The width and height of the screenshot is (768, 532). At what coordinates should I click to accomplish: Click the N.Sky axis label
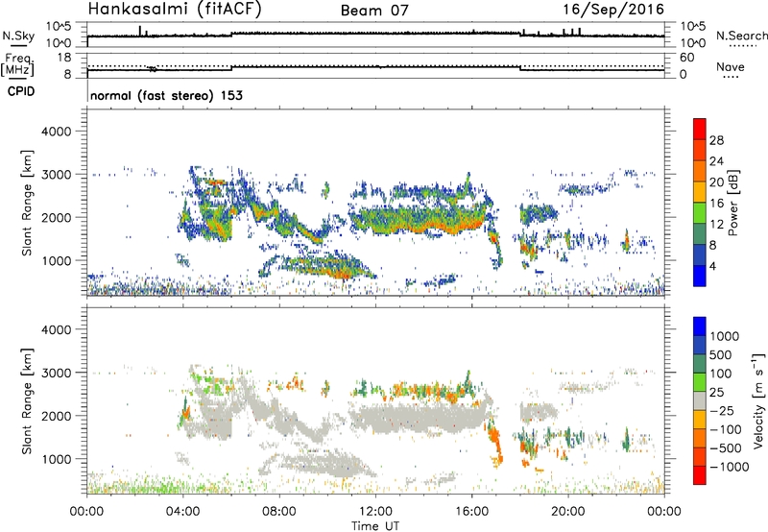pyautogui.click(x=18, y=36)
